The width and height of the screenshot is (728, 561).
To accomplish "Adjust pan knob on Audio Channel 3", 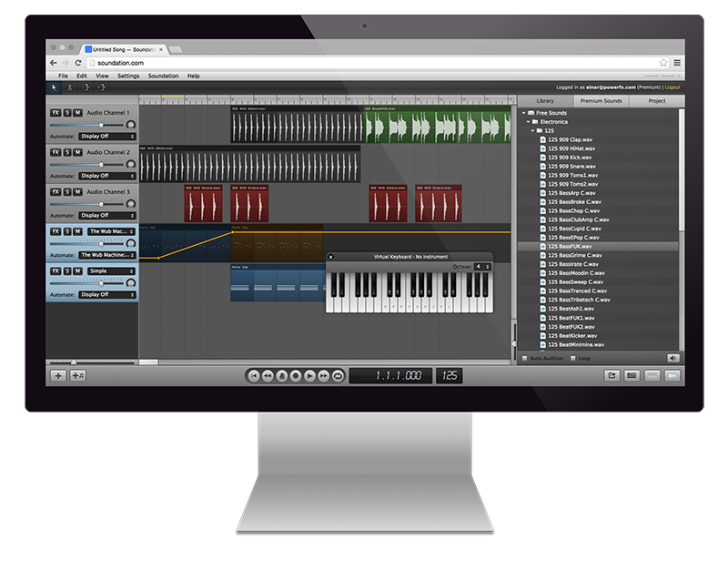I will point(131,204).
